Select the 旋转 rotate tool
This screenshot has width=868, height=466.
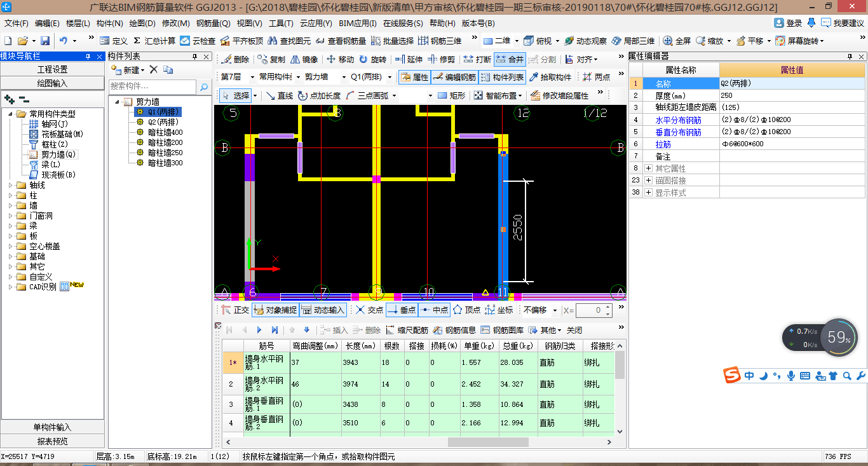[x=372, y=60]
